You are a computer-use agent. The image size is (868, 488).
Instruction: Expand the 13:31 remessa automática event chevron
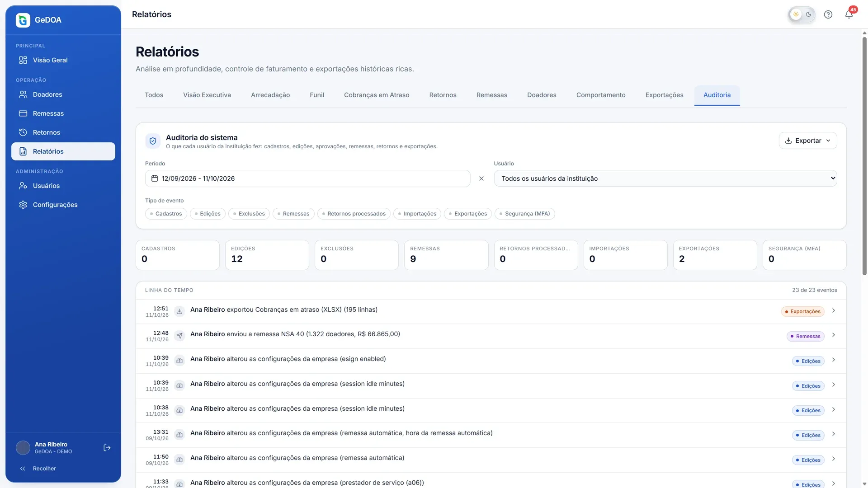tap(834, 434)
